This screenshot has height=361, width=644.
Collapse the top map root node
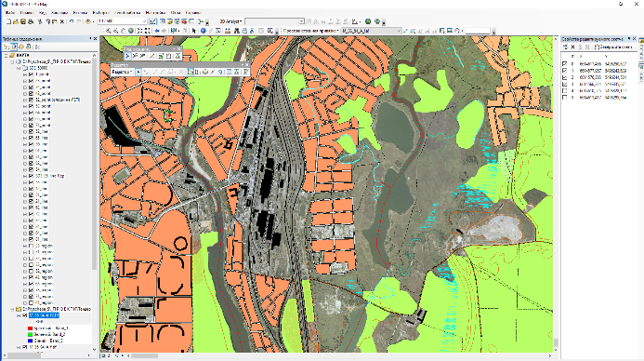click(7, 55)
